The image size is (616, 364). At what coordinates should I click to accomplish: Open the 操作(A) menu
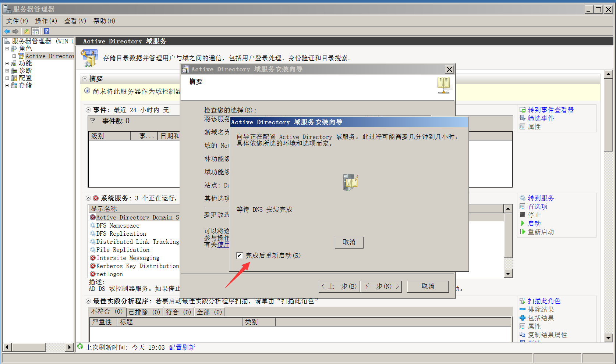coord(46,21)
